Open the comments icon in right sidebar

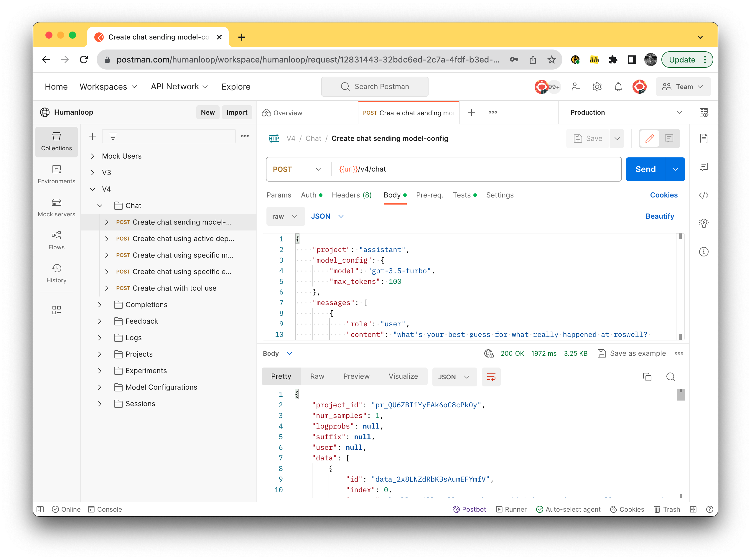[x=704, y=167]
